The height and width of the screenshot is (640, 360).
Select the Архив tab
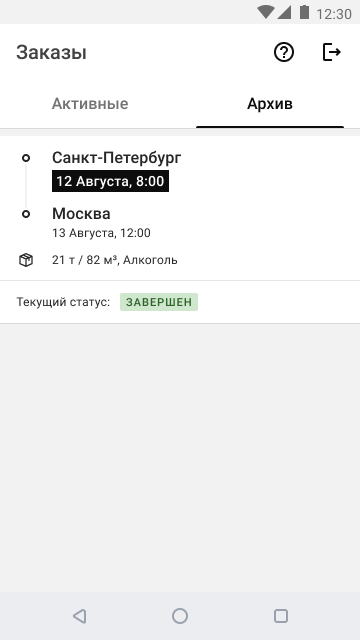pyautogui.click(x=270, y=104)
